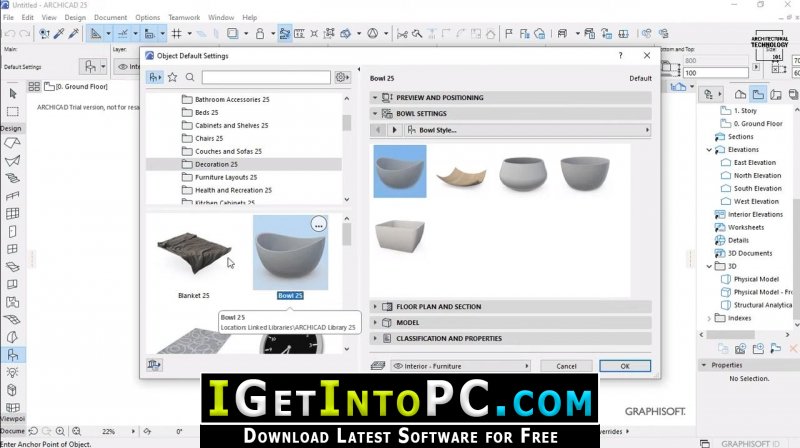This screenshot has height=448, width=800.
Task: Open the File menu
Action: click(x=8, y=17)
